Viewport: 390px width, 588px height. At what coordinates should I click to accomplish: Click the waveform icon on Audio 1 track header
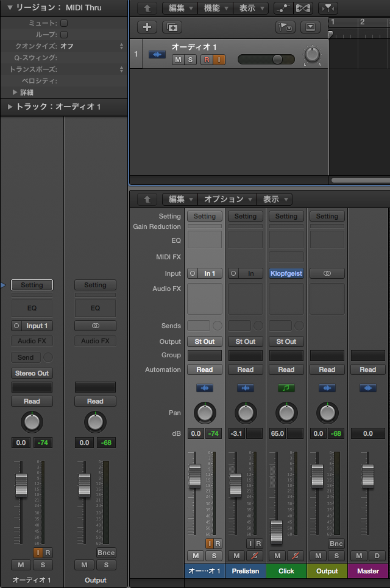[157, 54]
